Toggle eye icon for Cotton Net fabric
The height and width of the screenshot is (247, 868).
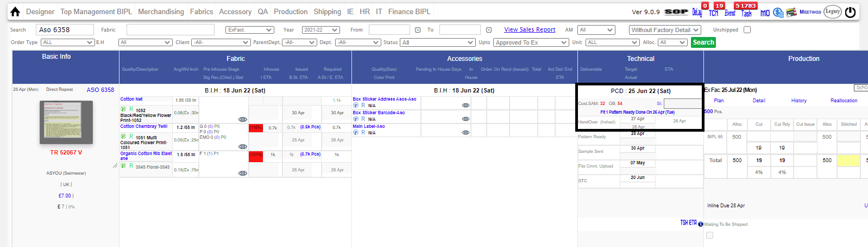click(x=243, y=119)
